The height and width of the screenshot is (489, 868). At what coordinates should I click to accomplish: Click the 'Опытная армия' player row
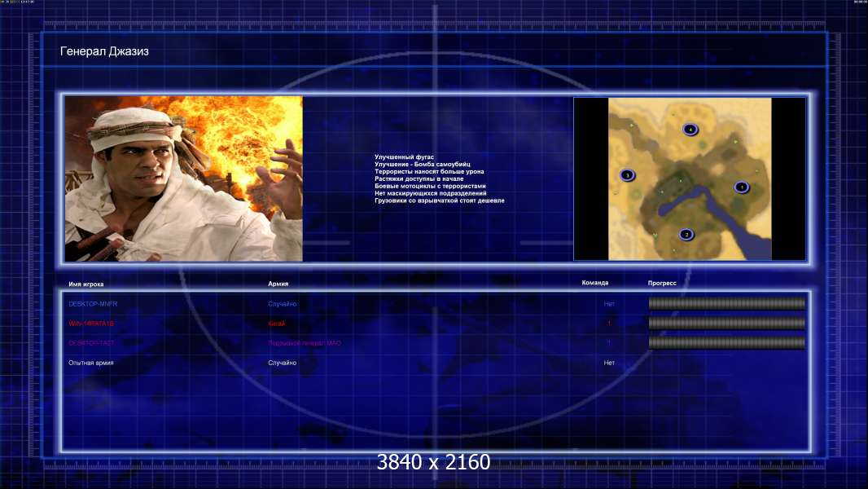pos(90,363)
